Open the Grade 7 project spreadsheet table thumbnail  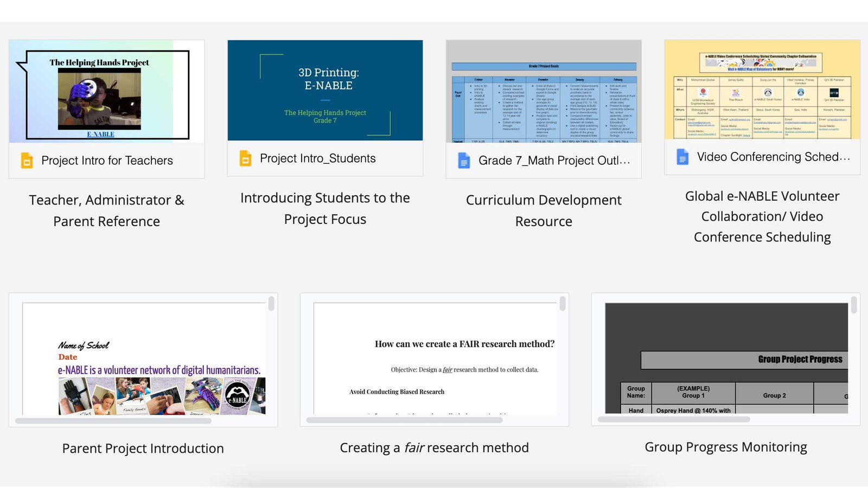click(544, 91)
